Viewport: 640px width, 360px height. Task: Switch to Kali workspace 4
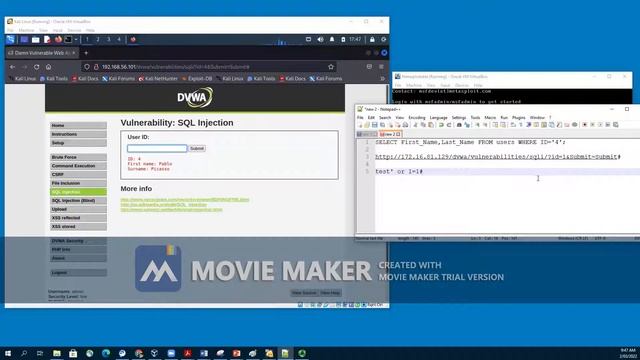point(119,40)
